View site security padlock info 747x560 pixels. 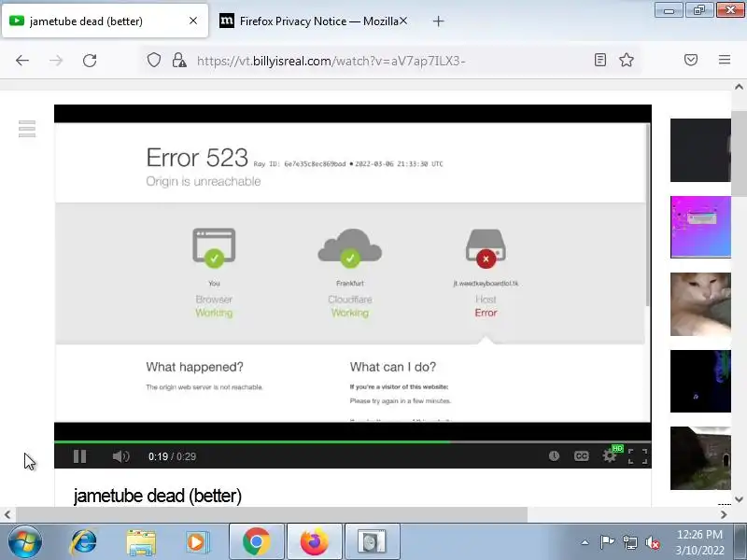[x=179, y=61]
